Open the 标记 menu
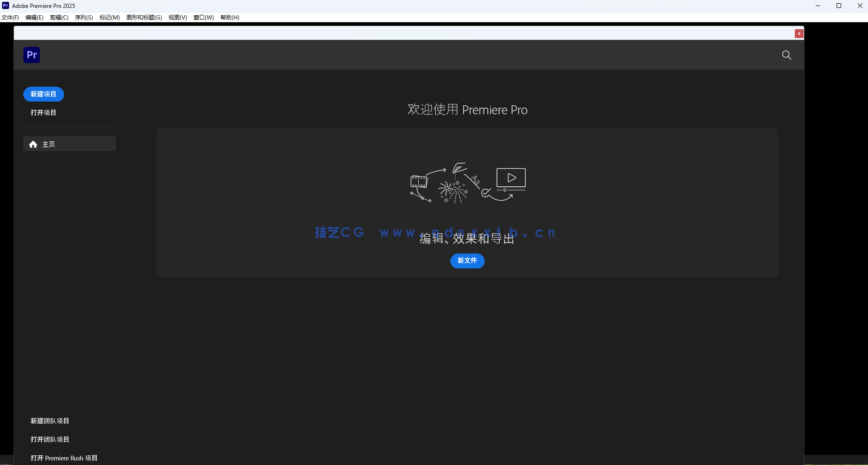Screen dimensions: 868x465 pyautogui.click(x=109, y=17)
